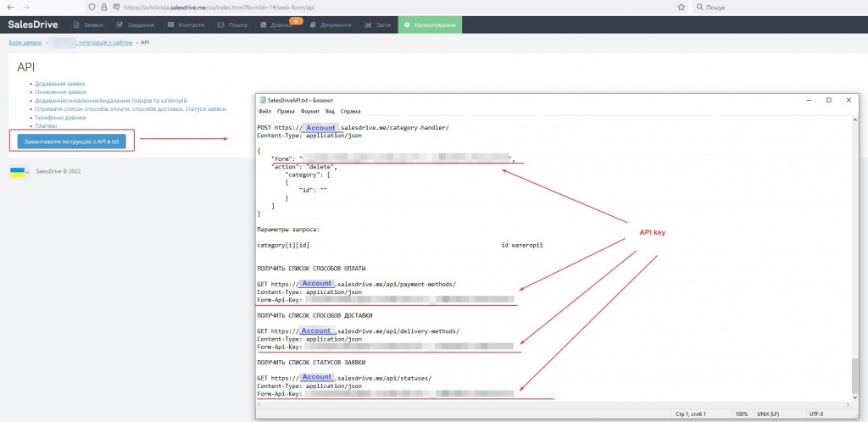
Task: Click the GET delivery-methods URL line
Action: pos(359,330)
